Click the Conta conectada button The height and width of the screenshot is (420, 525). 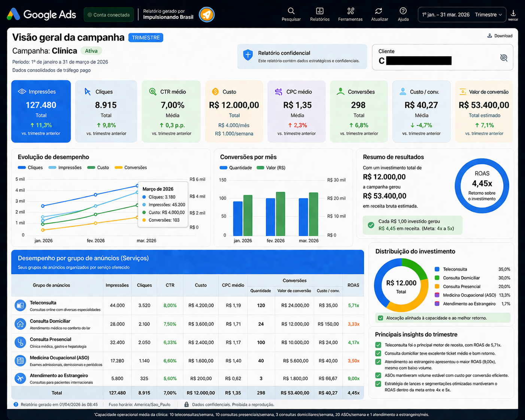109,15
